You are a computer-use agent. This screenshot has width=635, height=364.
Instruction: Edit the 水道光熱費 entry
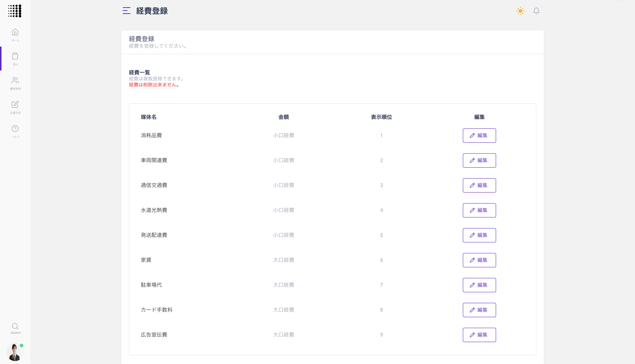tap(479, 210)
